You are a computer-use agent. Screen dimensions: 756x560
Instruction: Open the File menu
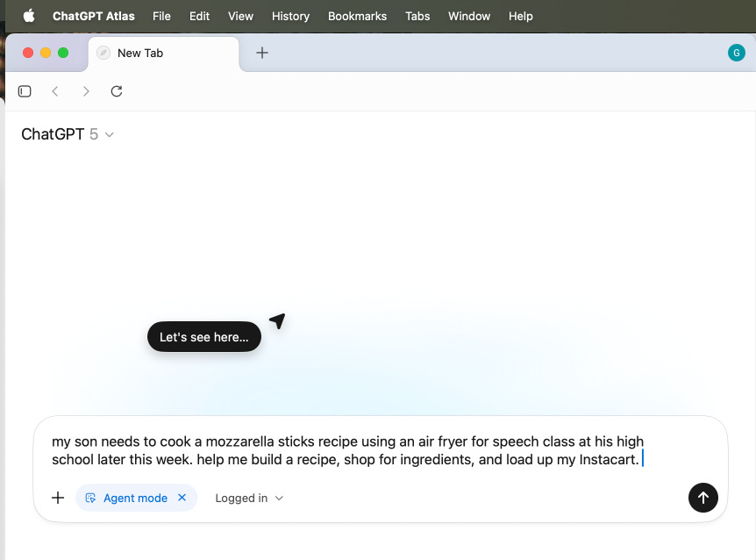(x=161, y=16)
